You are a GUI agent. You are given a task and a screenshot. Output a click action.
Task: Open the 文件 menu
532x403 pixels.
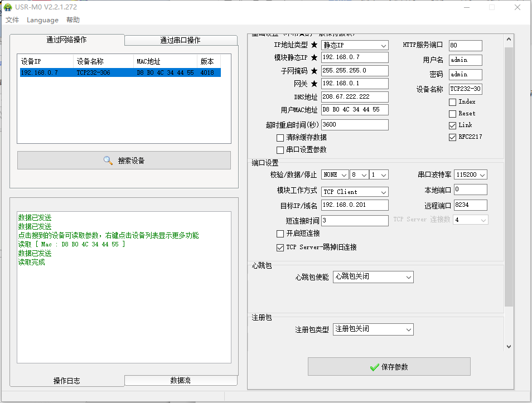pyautogui.click(x=12, y=20)
